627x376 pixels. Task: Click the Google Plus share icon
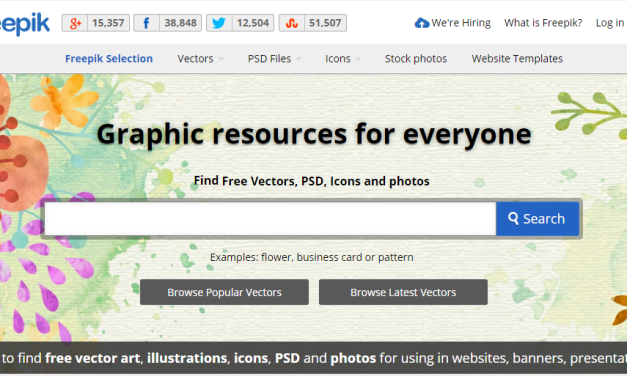[x=75, y=23]
